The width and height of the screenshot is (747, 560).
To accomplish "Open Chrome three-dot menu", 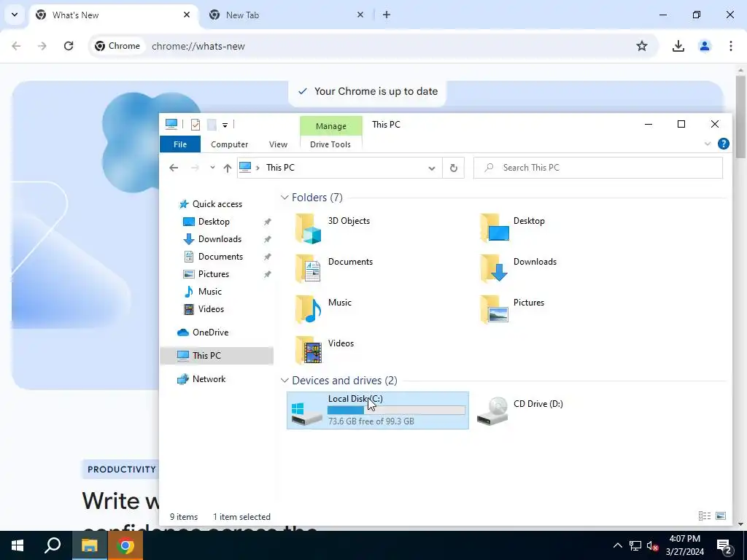I will (730, 46).
